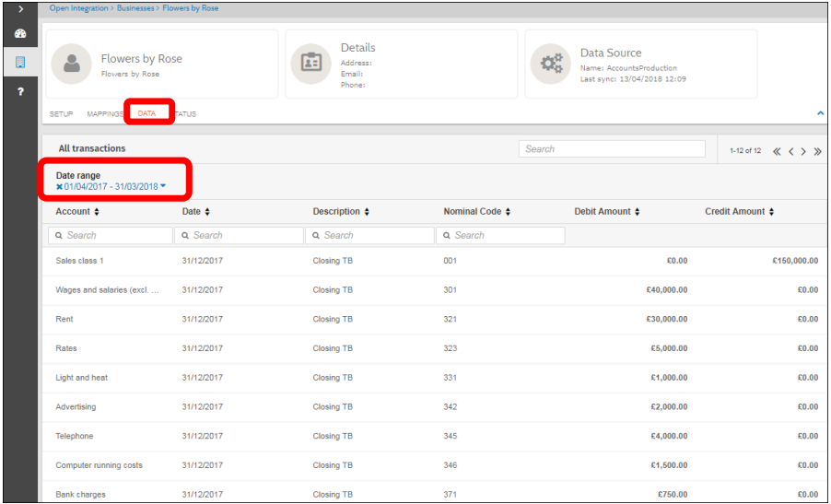831x504 pixels.
Task: Select the Telephone account row
Action: 435,436
